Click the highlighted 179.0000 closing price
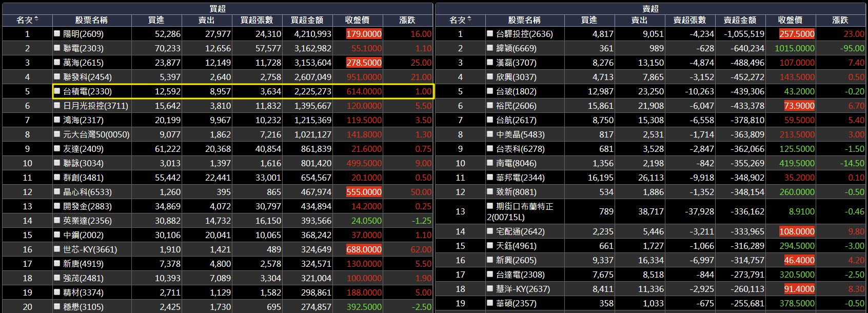Screen dimensions: 868x313 [x=364, y=34]
